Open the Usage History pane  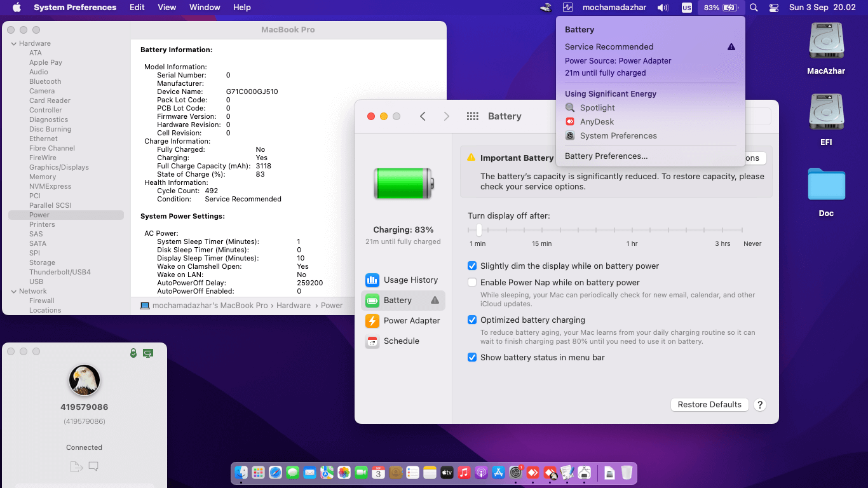pyautogui.click(x=402, y=280)
